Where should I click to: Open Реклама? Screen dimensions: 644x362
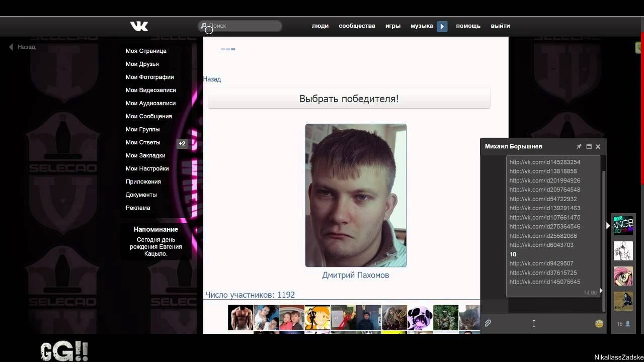click(138, 208)
